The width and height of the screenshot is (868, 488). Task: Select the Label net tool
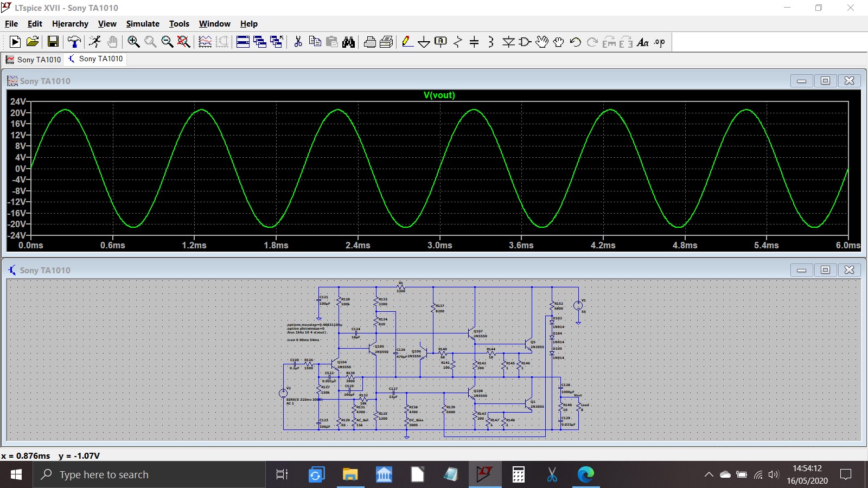441,42
